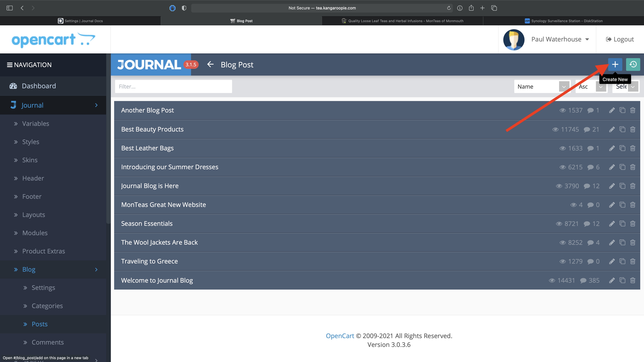Click the teal history clock icon
This screenshot has width=644, height=362.
(x=633, y=64)
